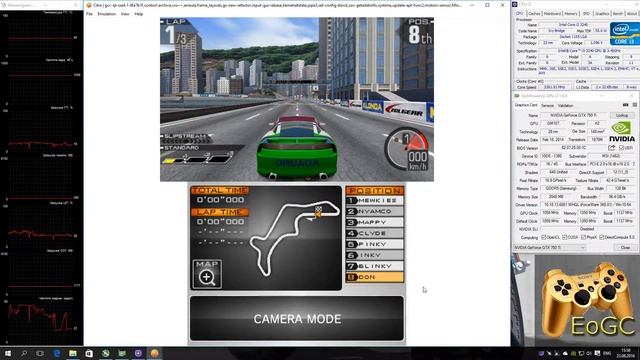Open the GPU selection dropdown in GPU-Z
The image size is (640, 360).
click(549, 247)
